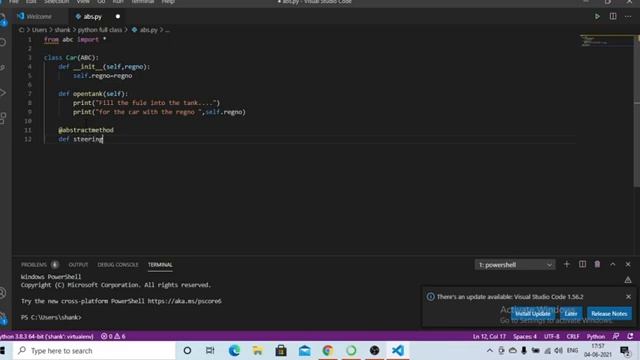The image size is (640, 360).
Task: Open Extensions view in the activity bar
Action: coord(3,118)
